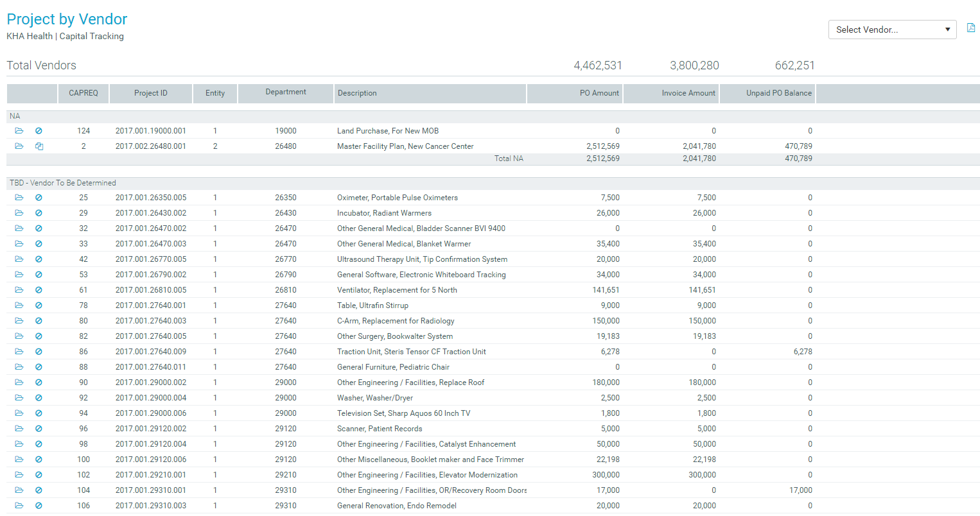This screenshot has width=980, height=516.
Task: Click circle-slash icon for OR/Recovery Room Doors row
Action: [39, 490]
